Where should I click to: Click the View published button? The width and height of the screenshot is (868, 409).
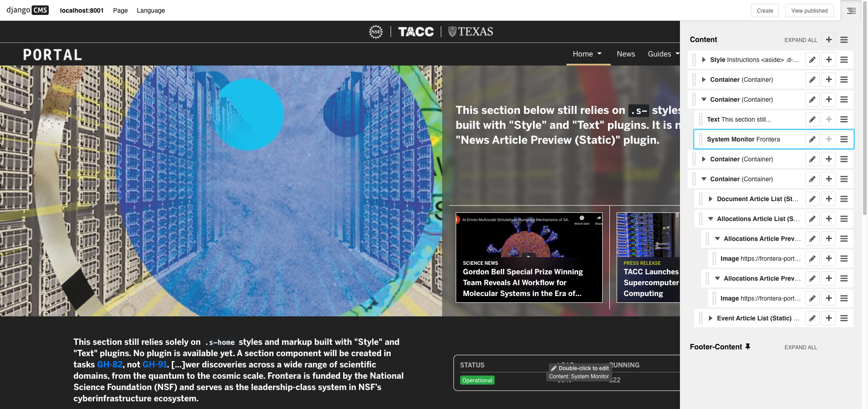point(809,10)
